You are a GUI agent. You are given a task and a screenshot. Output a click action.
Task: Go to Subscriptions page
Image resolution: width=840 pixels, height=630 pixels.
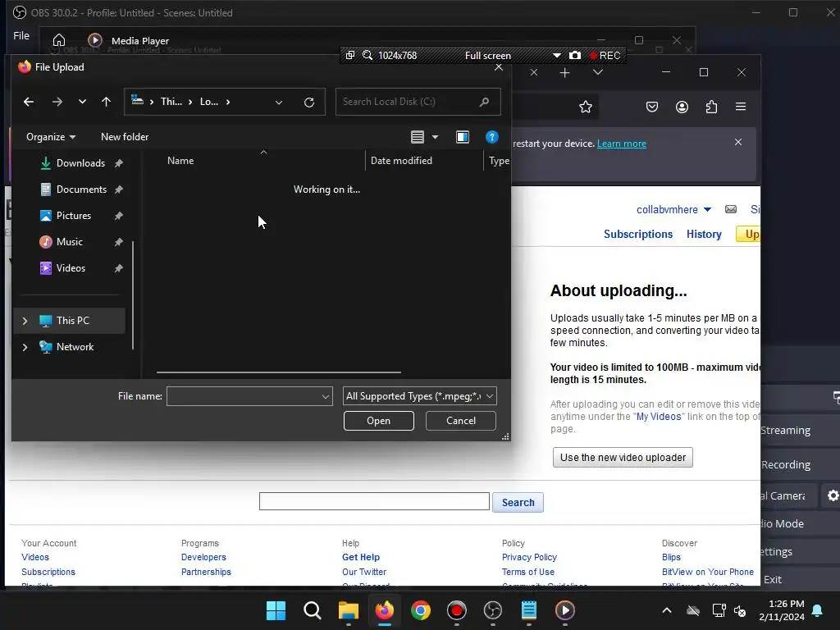point(638,234)
